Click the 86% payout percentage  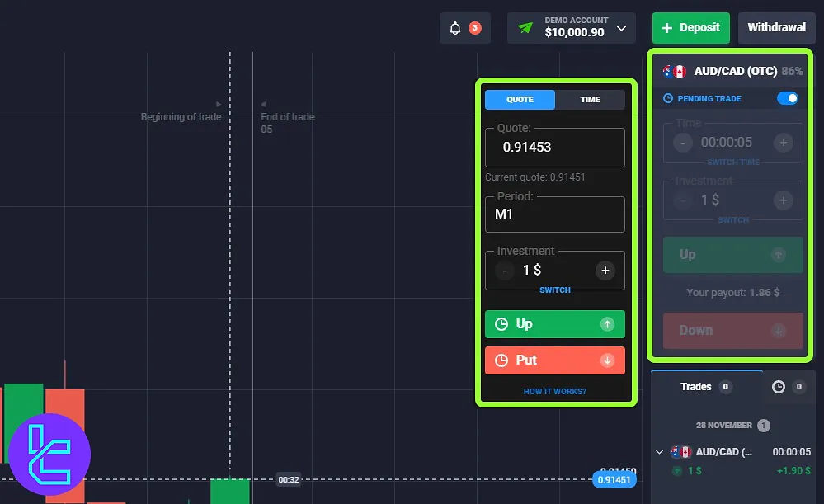(x=792, y=72)
